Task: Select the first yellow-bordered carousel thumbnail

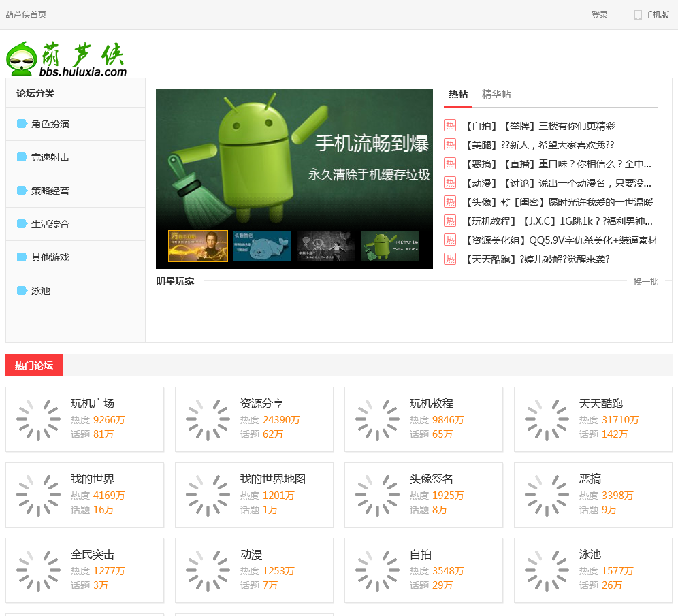Action: click(x=198, y=246)
